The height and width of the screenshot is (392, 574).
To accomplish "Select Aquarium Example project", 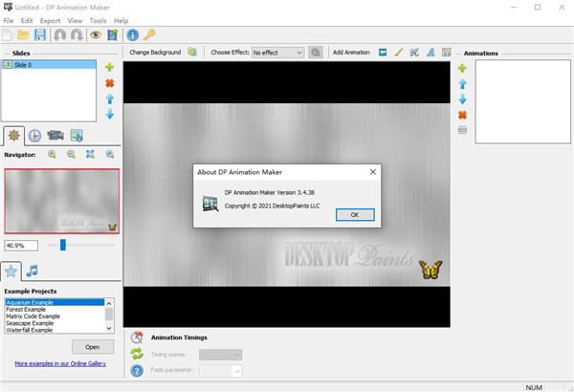I will point(55,302).
